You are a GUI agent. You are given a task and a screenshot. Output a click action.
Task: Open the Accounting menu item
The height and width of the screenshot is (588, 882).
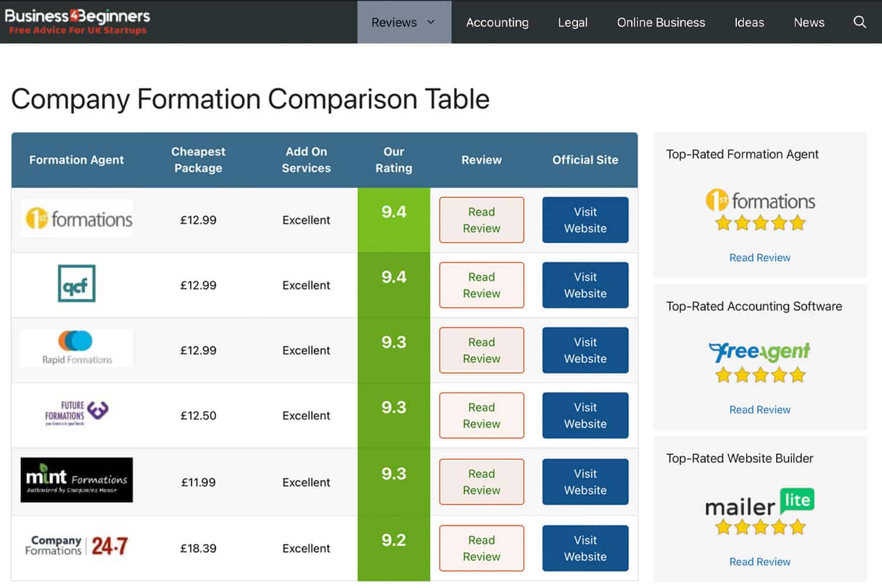497,22
